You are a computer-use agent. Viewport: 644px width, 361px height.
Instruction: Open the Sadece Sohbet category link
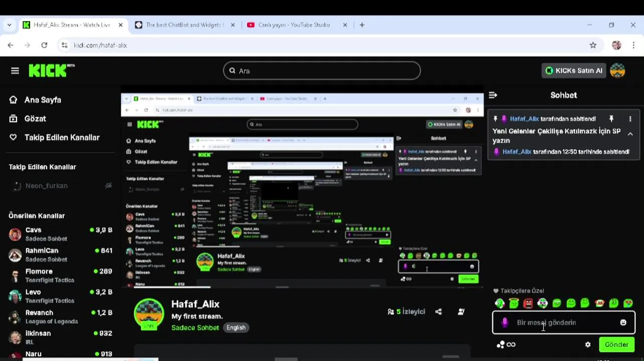pyautogui.click(x=195, y=327)
